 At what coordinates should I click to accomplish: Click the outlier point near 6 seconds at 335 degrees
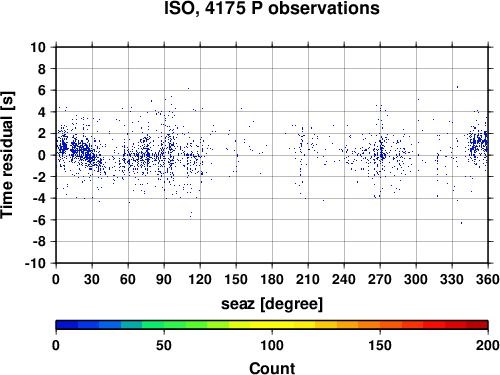coord(457,87)
